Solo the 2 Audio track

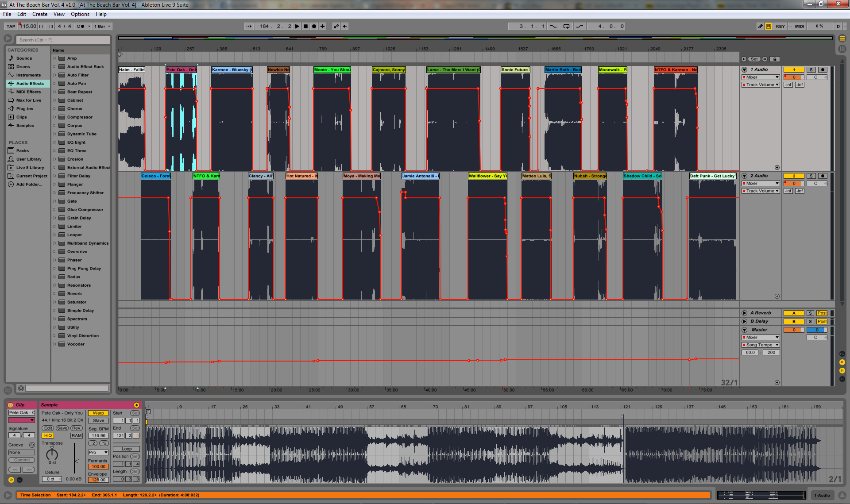point(811,176)
